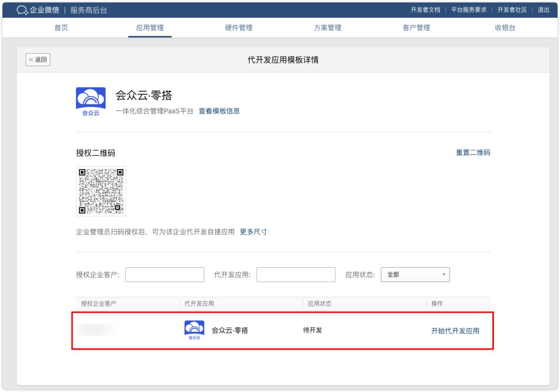Open 开发者文档 in top bar
The width and height of the screenshot is (560, 392).
[425, 10]
